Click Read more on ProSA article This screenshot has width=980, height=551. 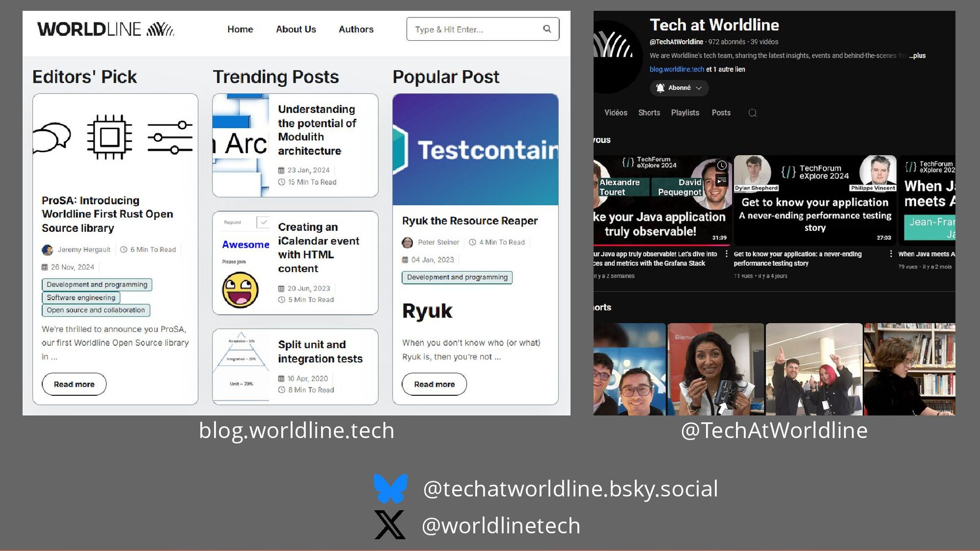click(x=74, y=384)
